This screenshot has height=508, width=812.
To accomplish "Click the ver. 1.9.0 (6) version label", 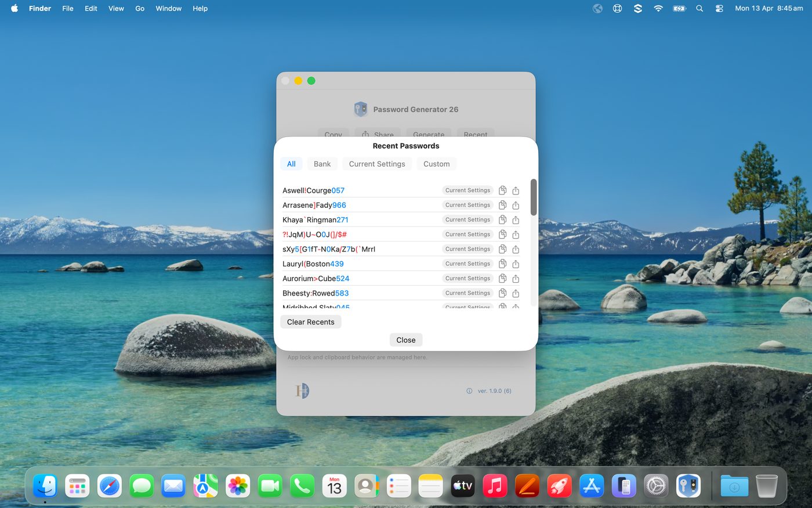I will (x=494, y=391).
